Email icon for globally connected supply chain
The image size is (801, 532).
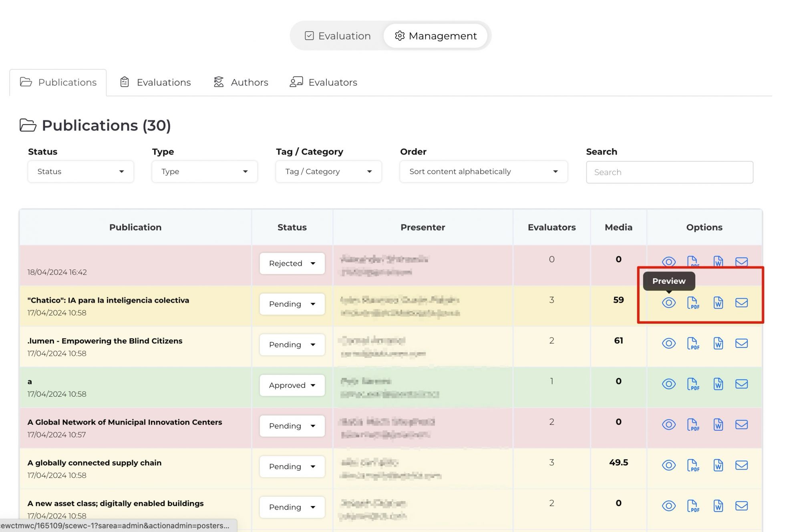click(741, 465)
